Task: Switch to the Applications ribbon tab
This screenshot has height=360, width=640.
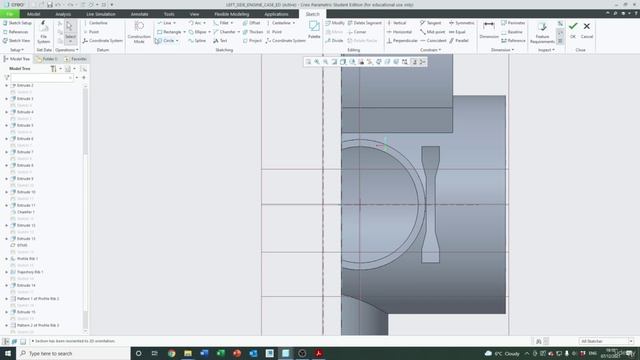Action: [276, 14]
